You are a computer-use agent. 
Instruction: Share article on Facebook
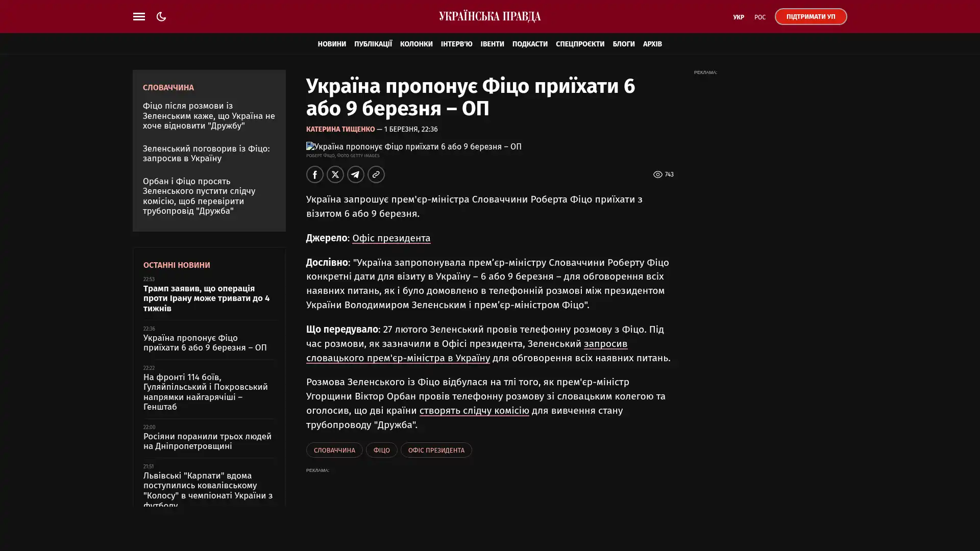click(314, 174)
